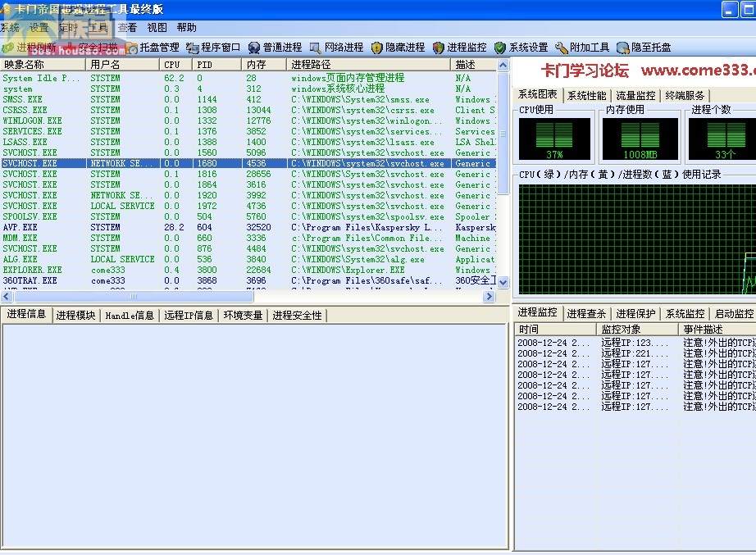The width and height of the screenshot is (756, 555).
Task: Open the 启动监控 tab
Action: point(734,314)
